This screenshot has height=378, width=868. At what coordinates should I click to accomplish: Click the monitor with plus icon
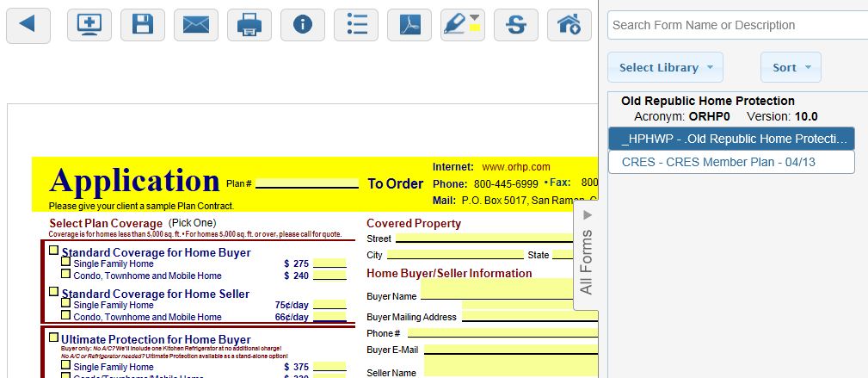pyautogui.click(x=89, y=25)
